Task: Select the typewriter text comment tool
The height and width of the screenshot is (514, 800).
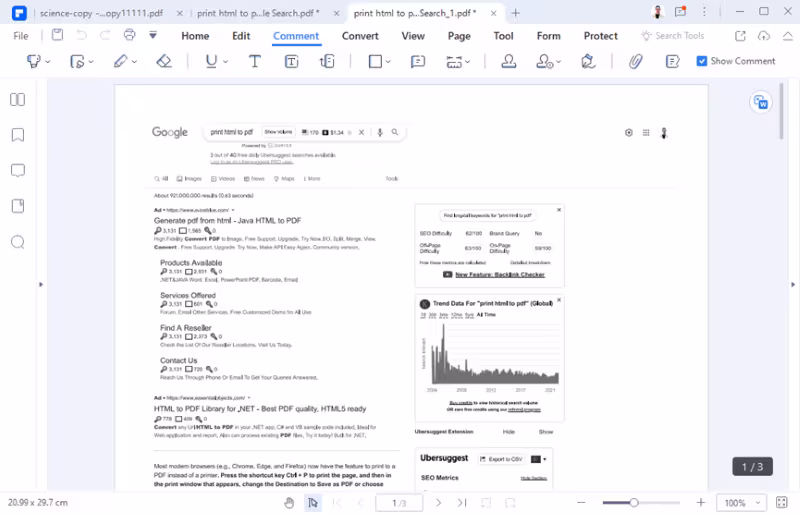Action: (x=255, y=61)
